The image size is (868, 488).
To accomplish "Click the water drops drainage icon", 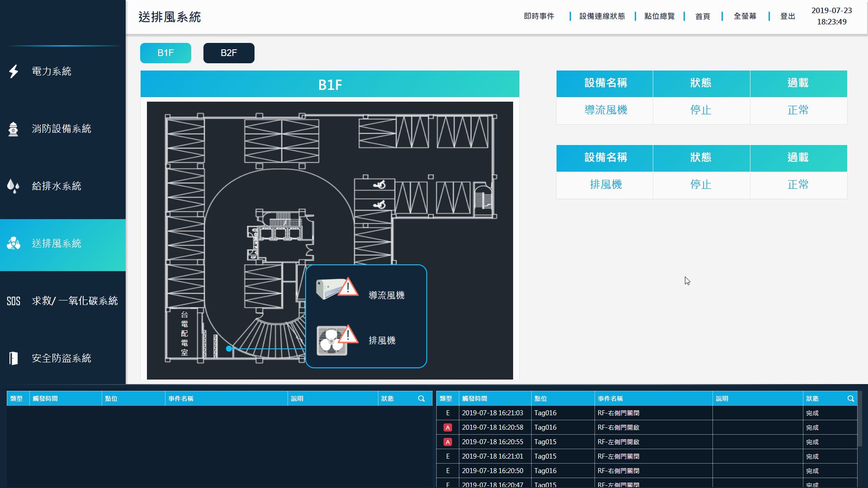I will click(x=14, y=186).
